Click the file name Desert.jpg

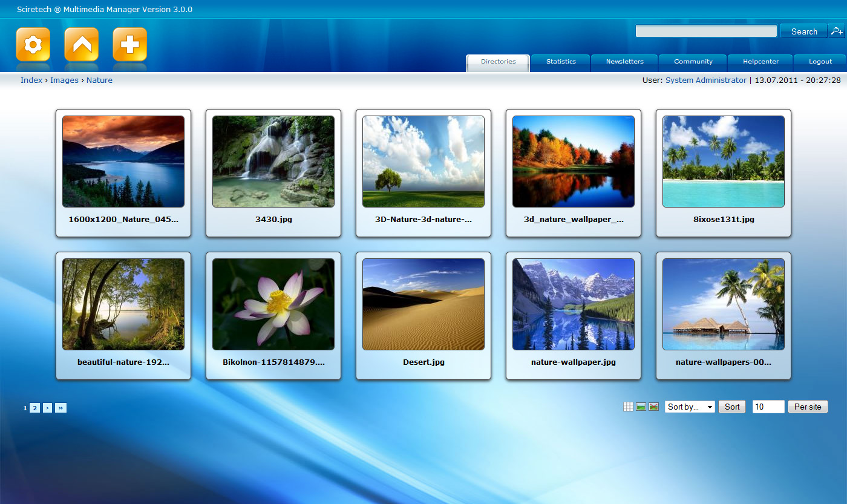[x=423, y=362]
